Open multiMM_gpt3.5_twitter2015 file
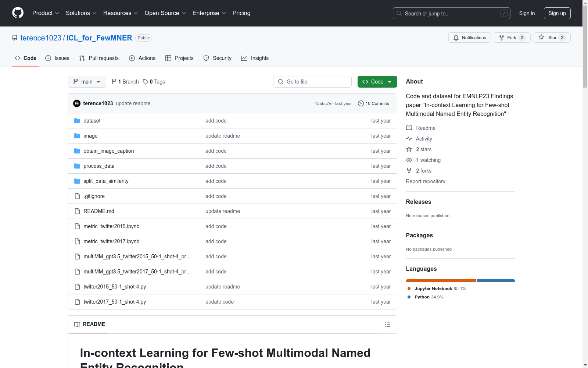 (x=137, y=256)
